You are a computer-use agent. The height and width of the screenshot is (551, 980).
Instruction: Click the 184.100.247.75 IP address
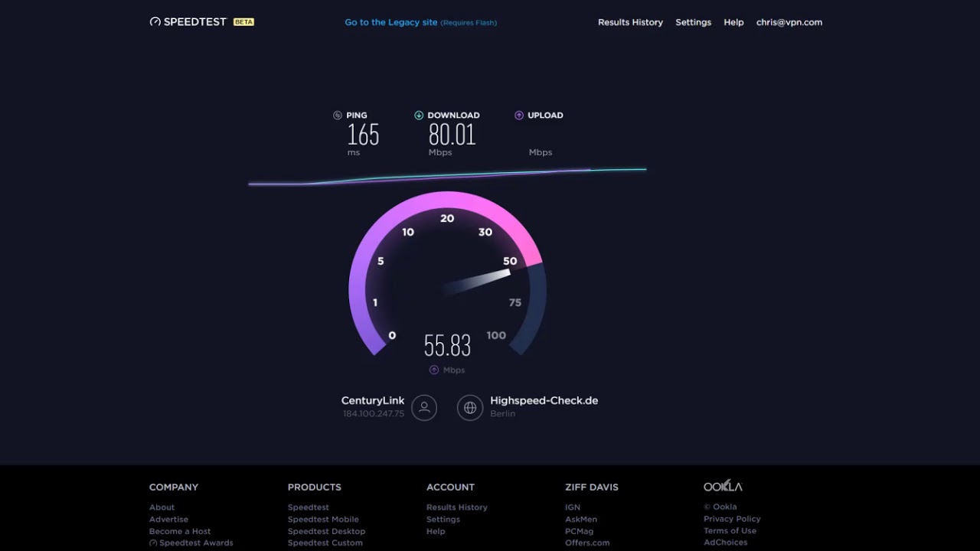click(374, 414)
